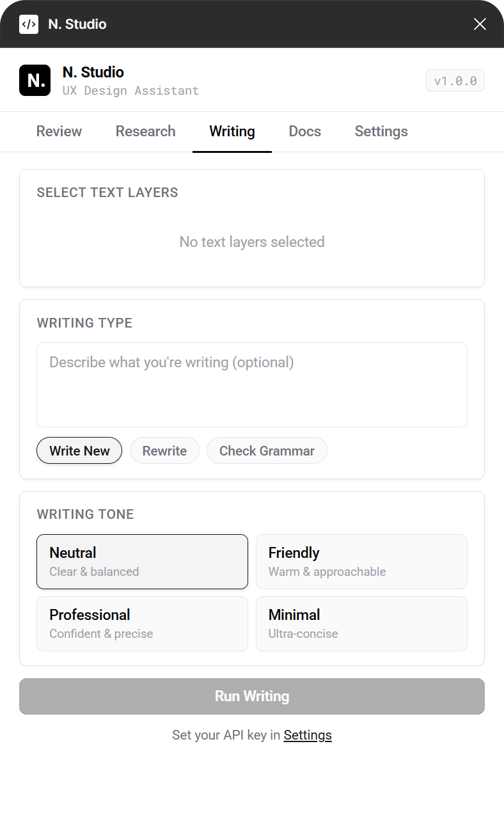Open the Settings tab
The width and height of the screenshot is (504, 840).
[x=381, y=131]
